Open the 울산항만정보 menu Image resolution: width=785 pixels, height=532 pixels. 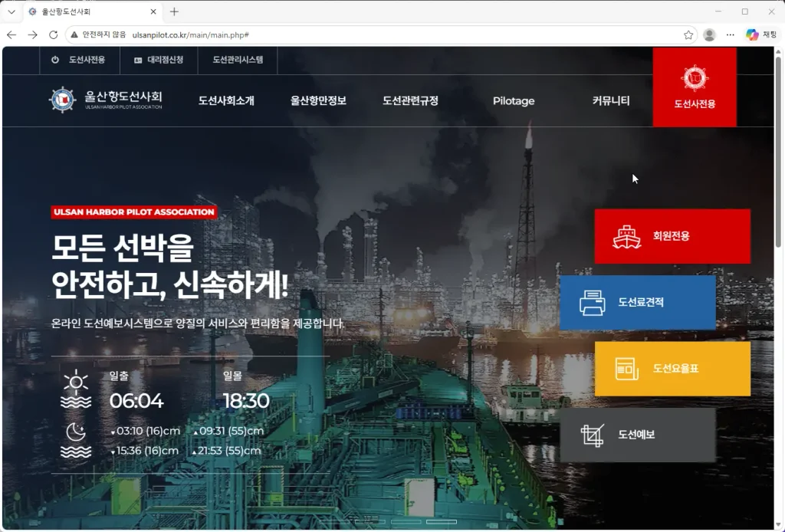pyautogui.click(x=318, y=100)
